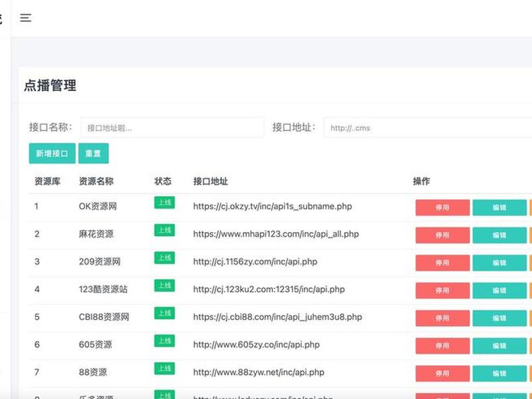Click 上线 status badge of 123酷资源站
The width and height of the screenshot is (532, 399).
[164, 285]
